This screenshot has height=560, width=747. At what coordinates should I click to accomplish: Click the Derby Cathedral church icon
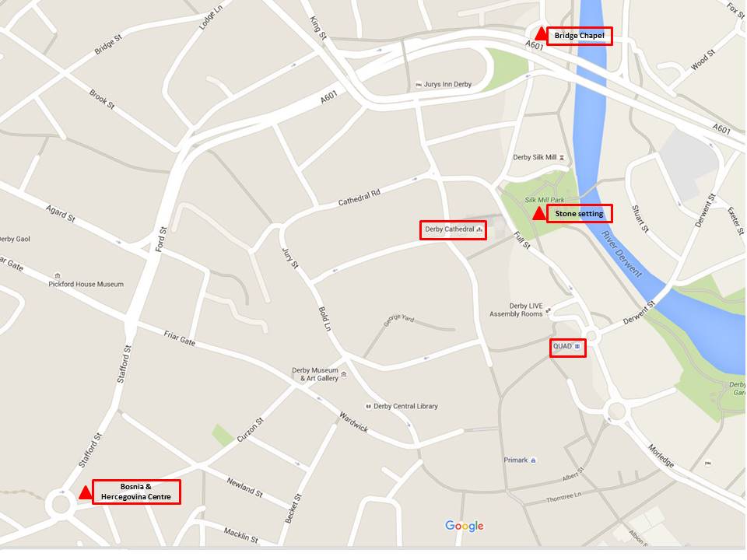(479, 229)
